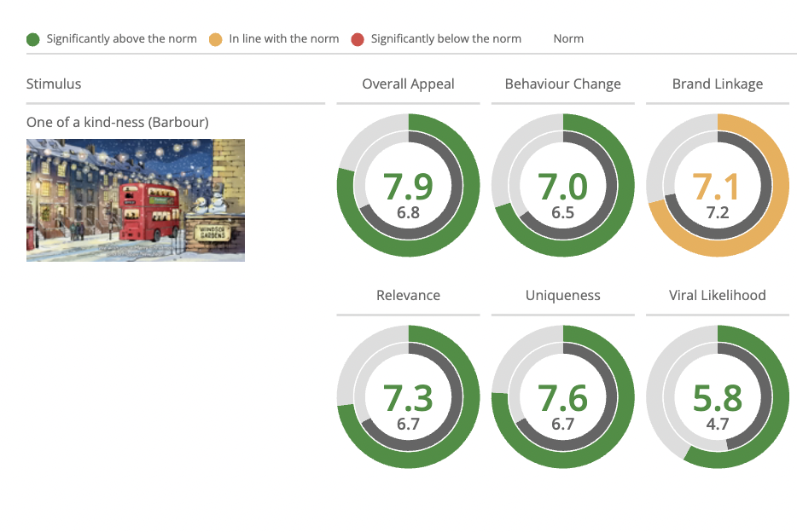Select the 7.3 Relevance score

(x=408, y=397)
